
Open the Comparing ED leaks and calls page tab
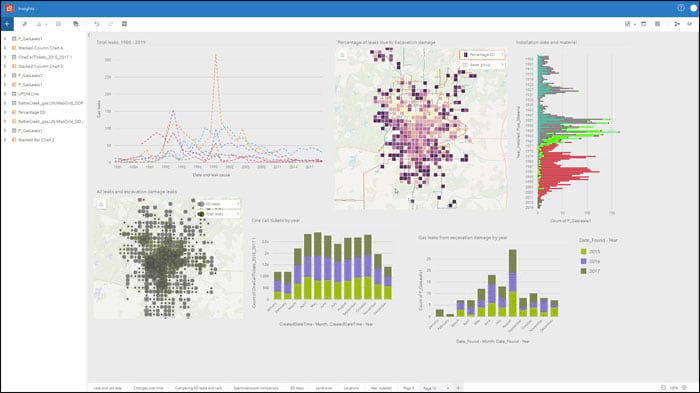198,388
